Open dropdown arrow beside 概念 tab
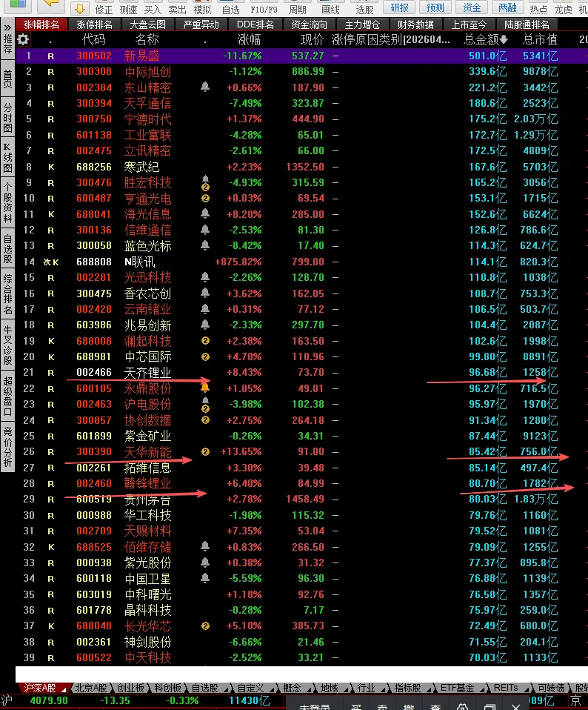Screen dimensions: 588x710 tap(310, 689)
